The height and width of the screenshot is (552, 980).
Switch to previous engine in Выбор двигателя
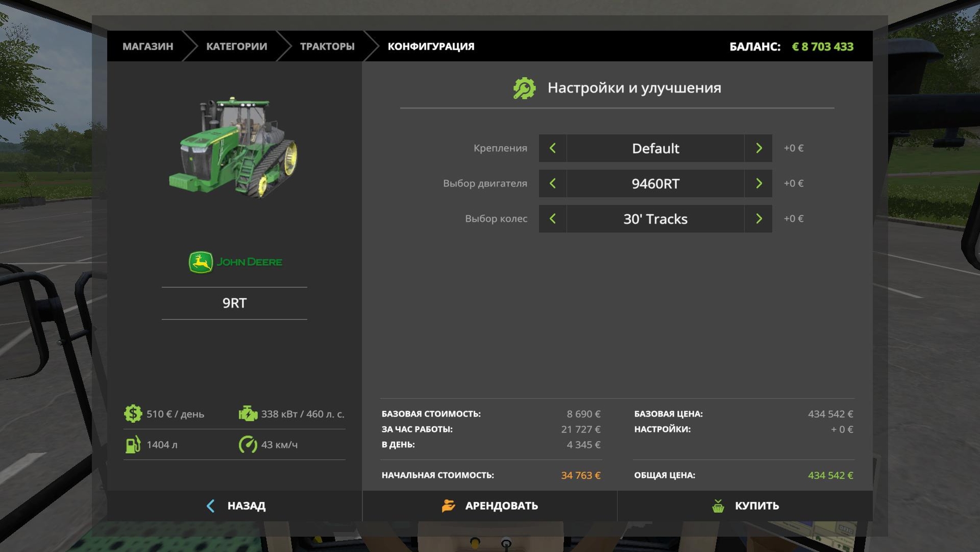pyautogui.click(x=553, y=184)
